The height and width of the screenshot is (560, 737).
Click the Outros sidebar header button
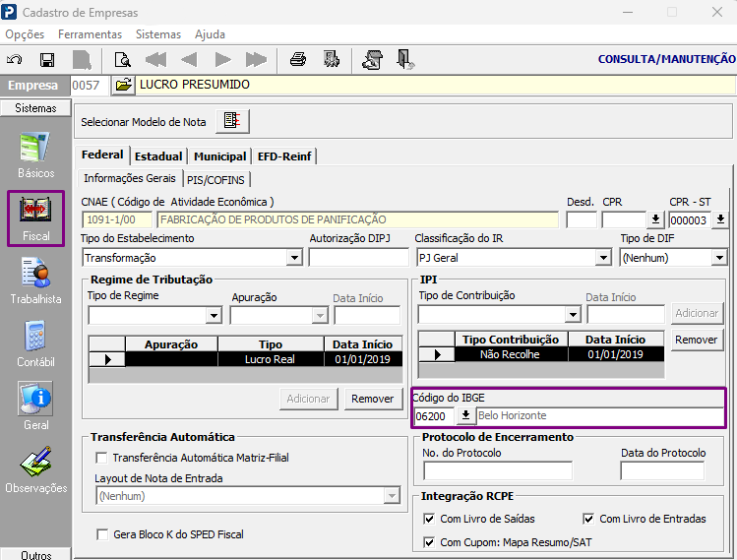point(35,554)
